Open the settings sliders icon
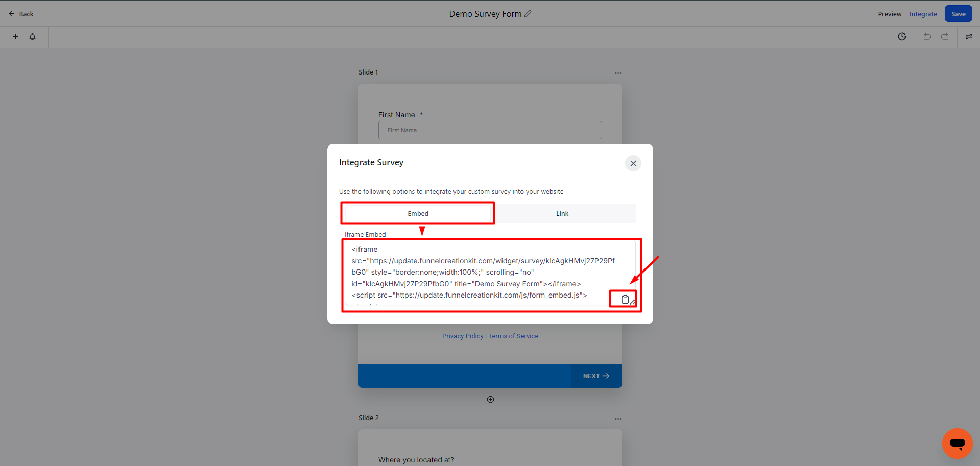Viewport: 980px width, 466px height. [968, 37]
